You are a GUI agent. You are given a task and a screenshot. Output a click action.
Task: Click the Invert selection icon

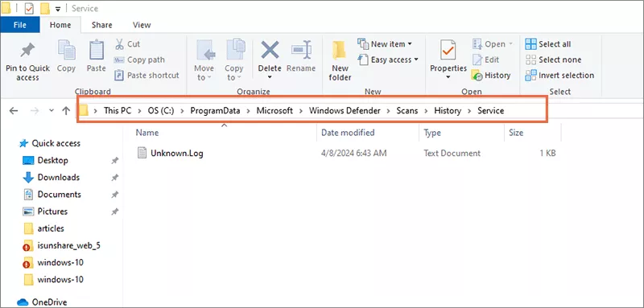click(530, 76)
